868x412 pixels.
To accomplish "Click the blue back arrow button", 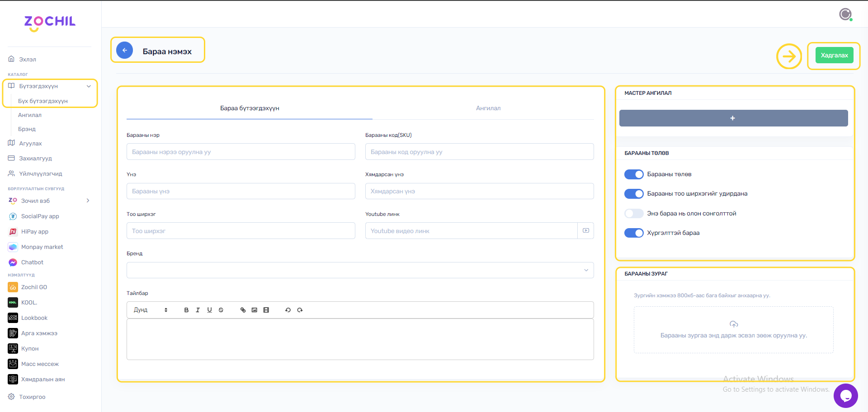I will 125,51.
